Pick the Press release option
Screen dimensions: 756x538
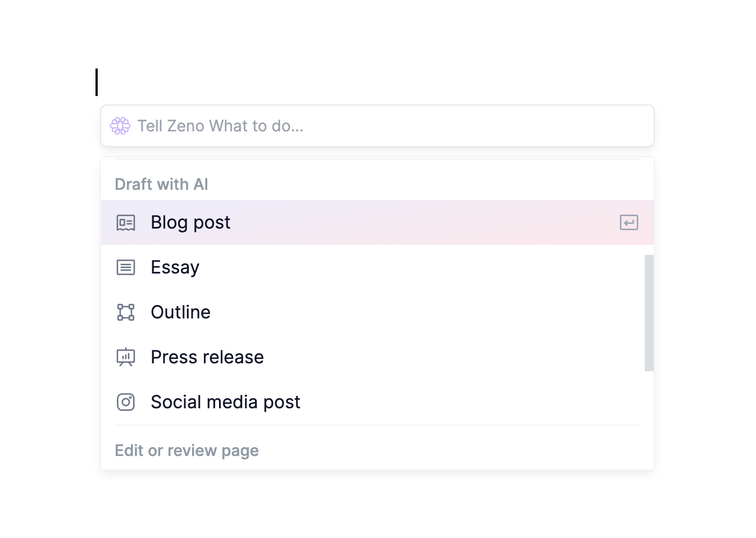(207, 357)
